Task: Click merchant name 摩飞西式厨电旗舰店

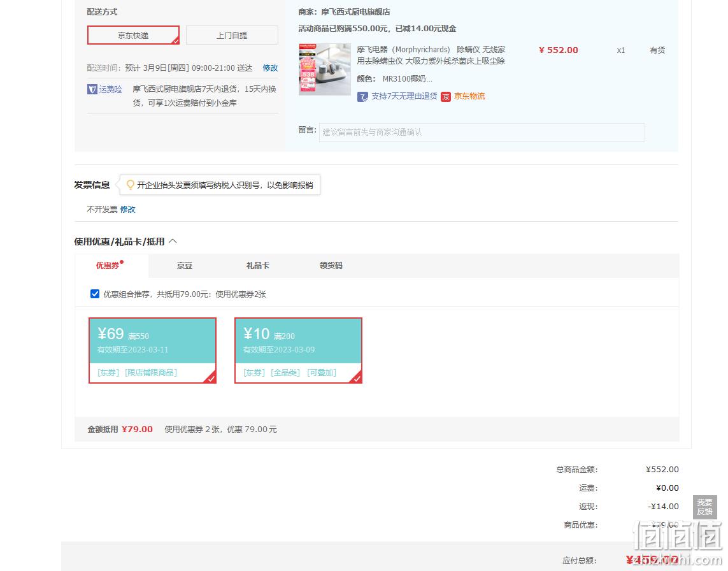Action: (355, 12)
